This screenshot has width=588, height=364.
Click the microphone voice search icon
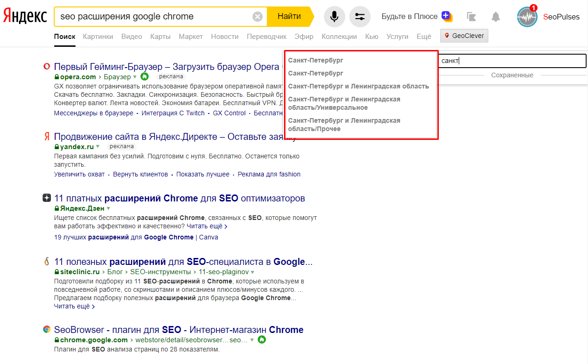[x=334, y=17]
